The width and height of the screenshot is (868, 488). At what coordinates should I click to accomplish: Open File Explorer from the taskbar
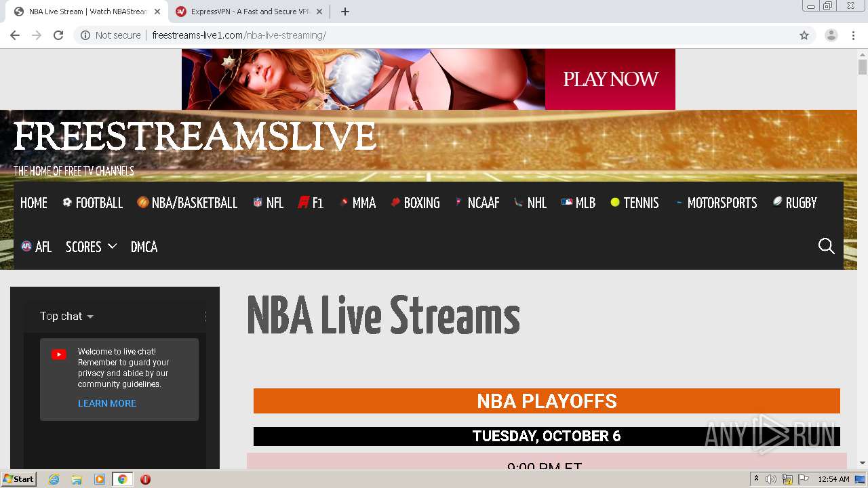(x=77, y=479)
